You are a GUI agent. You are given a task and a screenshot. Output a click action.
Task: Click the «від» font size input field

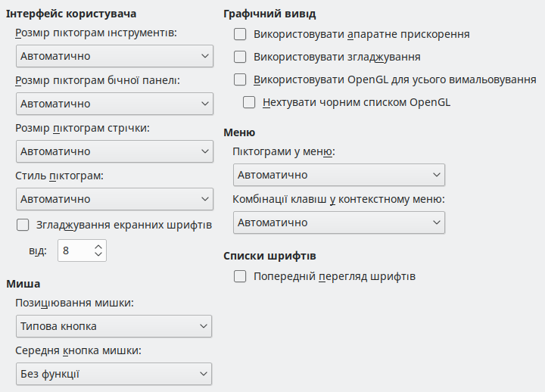pyautogui.click(x=74, y=250)
